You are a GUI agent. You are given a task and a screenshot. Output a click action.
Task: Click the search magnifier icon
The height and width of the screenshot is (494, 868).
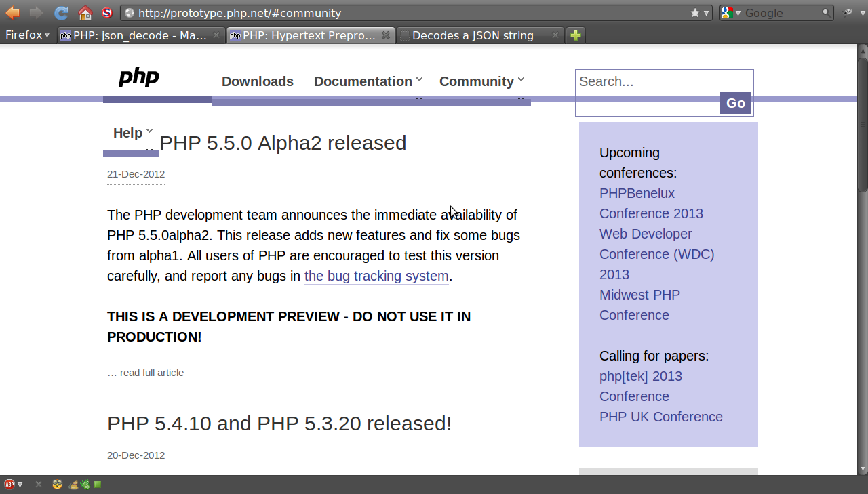click(826, 13)
